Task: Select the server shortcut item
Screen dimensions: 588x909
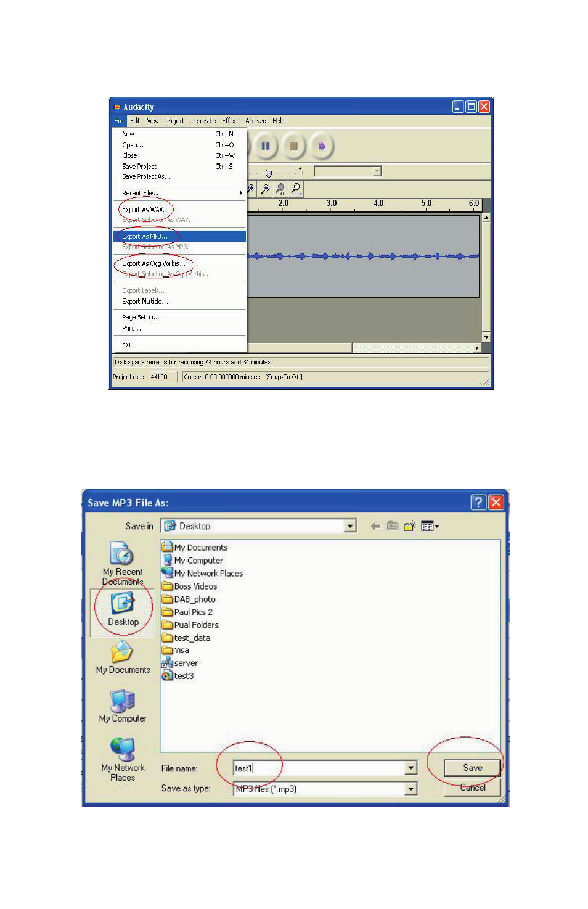Action: click(180, 663)
